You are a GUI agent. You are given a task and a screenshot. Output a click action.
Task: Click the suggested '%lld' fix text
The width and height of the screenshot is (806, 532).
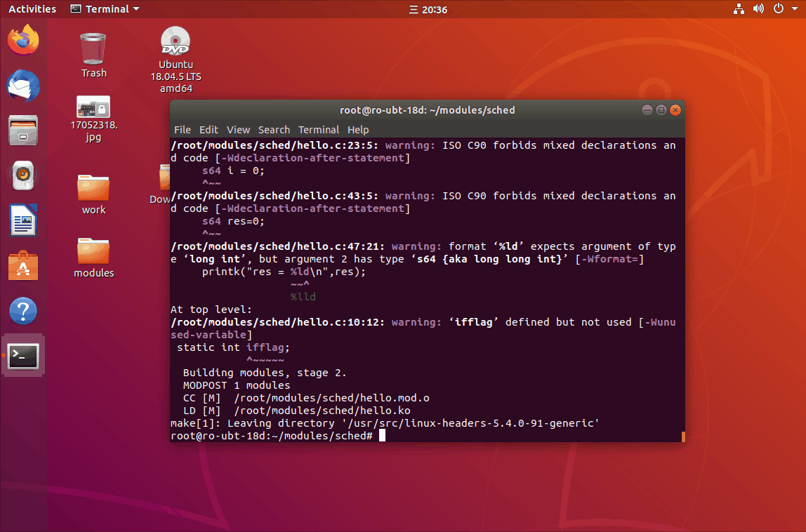[x=303, y=297]
